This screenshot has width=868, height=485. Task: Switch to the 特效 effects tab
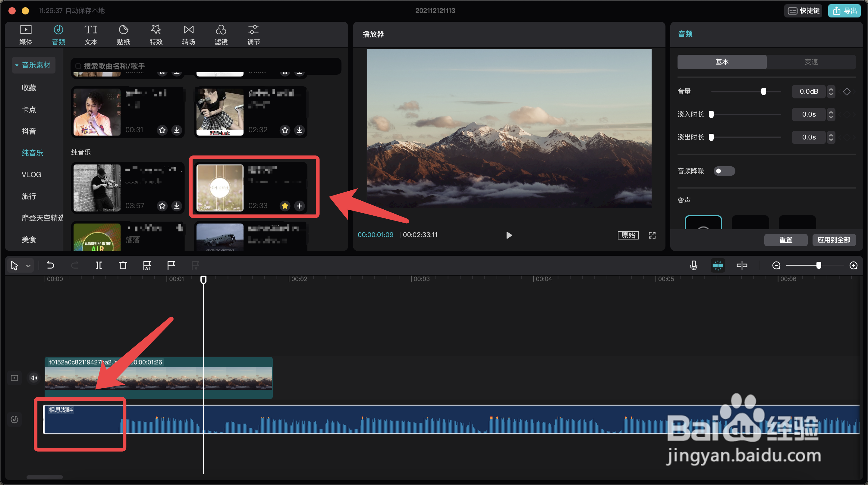coord(156,35)
